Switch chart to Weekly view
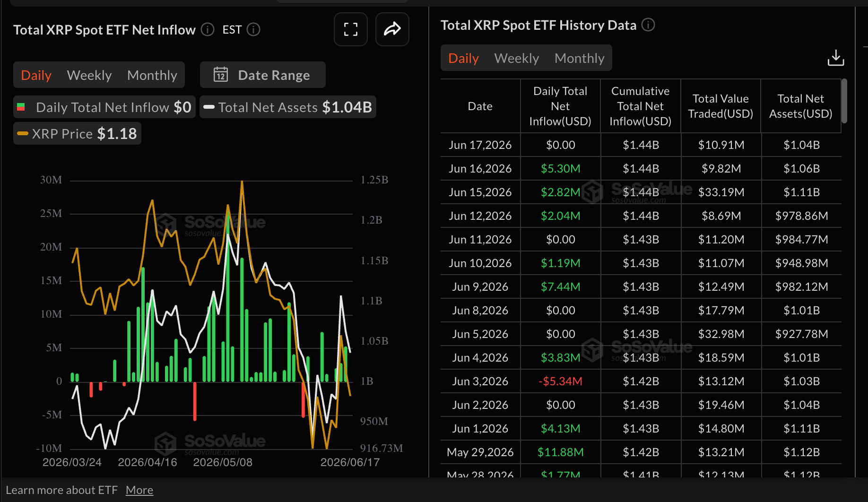 coord(89,75)
